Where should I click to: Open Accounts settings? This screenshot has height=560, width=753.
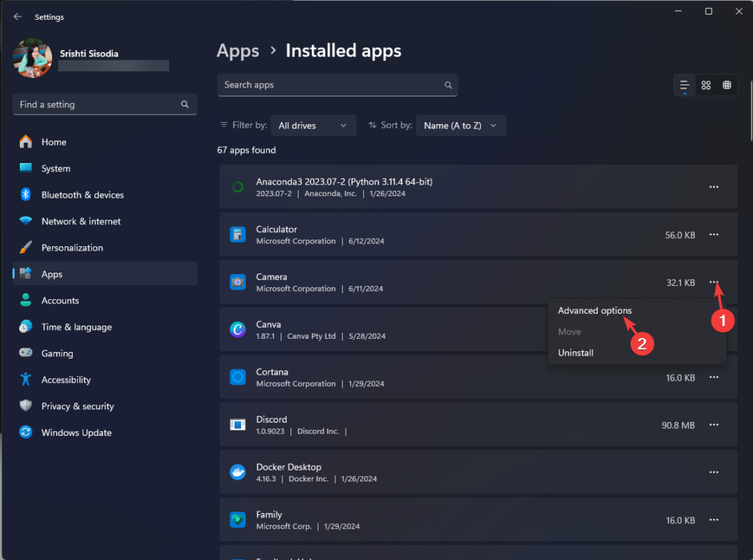pos(60,300)
